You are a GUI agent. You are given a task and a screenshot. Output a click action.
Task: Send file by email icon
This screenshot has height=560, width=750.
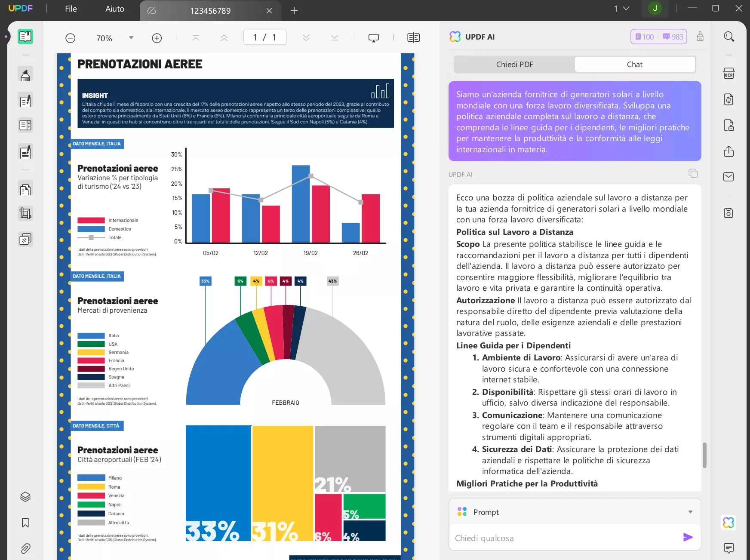pyautogui.click(x=729, y=177)
